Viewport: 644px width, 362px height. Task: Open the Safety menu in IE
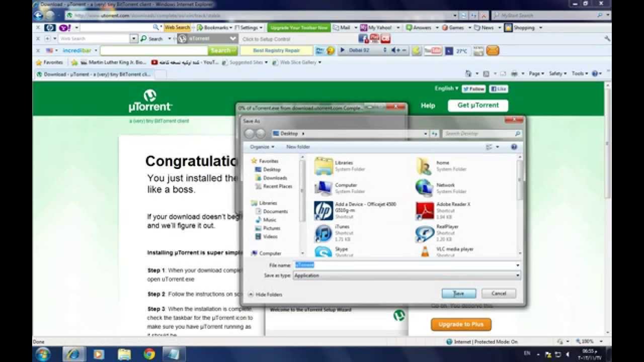tap(557, 73)
